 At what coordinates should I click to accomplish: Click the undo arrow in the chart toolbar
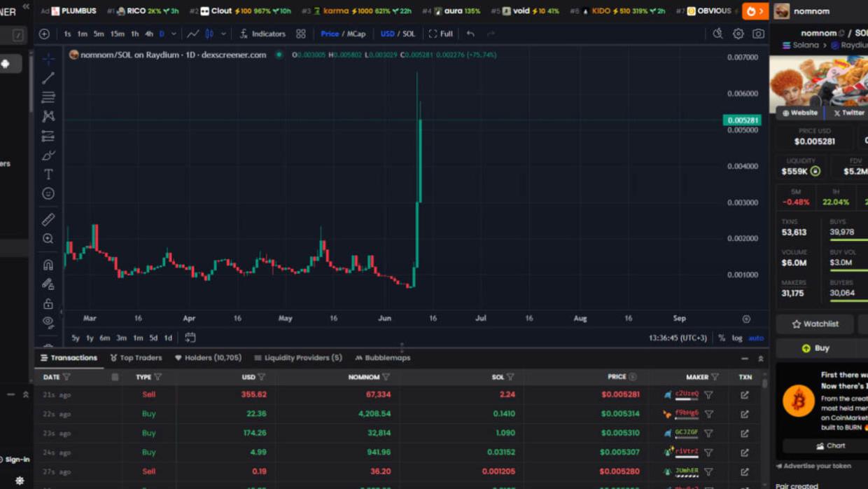470,34
